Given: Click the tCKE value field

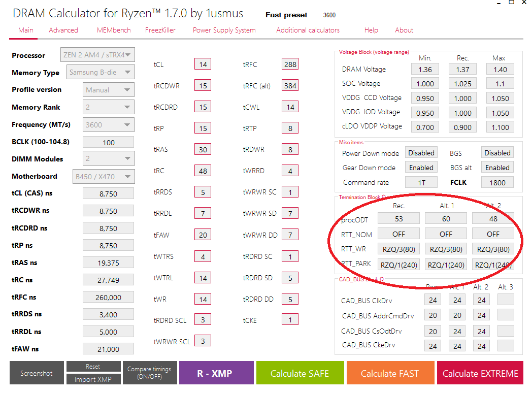Looking at the screenshot, I should (290, 320).
